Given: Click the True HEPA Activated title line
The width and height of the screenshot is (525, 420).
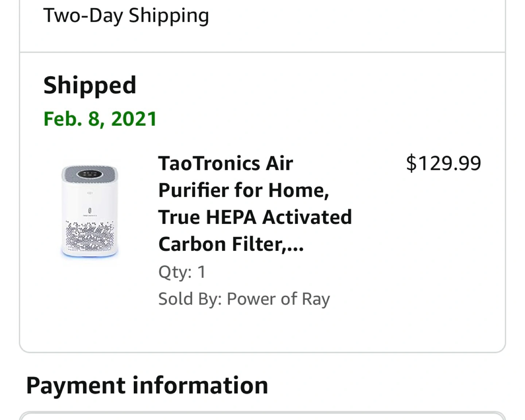Looking at the screenshot, I should point(255,217).
